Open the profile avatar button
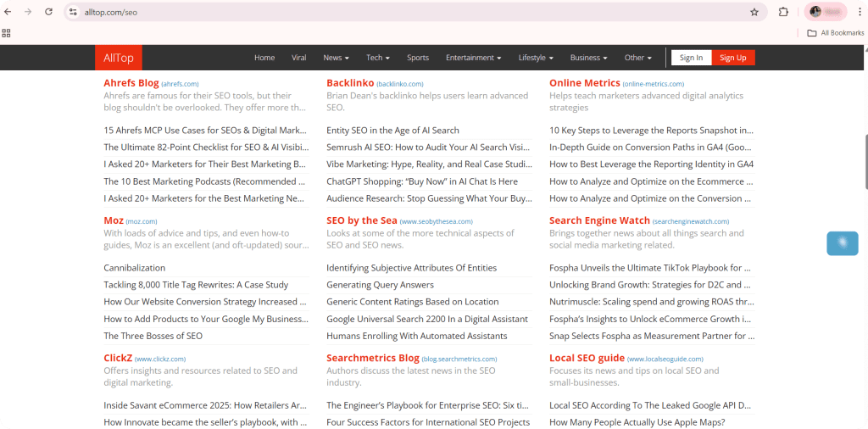 pos(826,12)
